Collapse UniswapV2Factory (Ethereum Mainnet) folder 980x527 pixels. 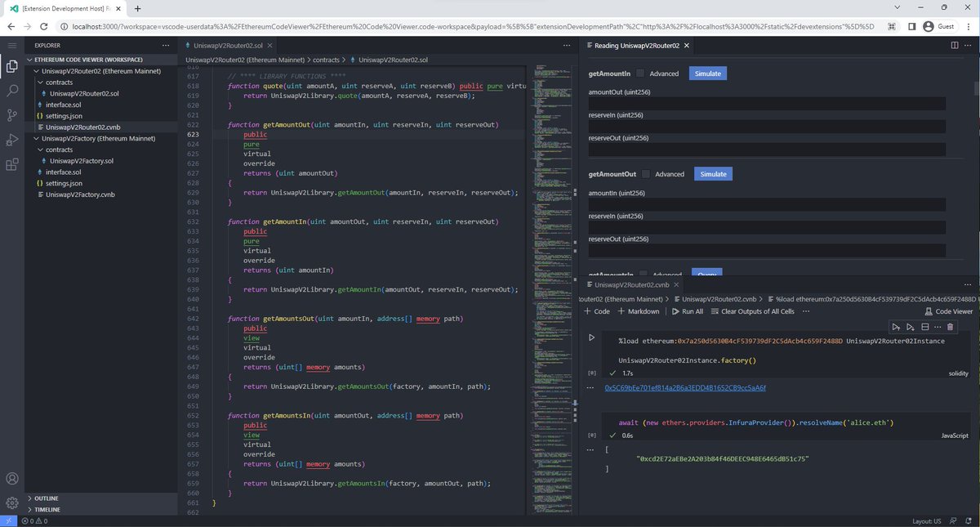pyautogui.click(x=100, y=138)
